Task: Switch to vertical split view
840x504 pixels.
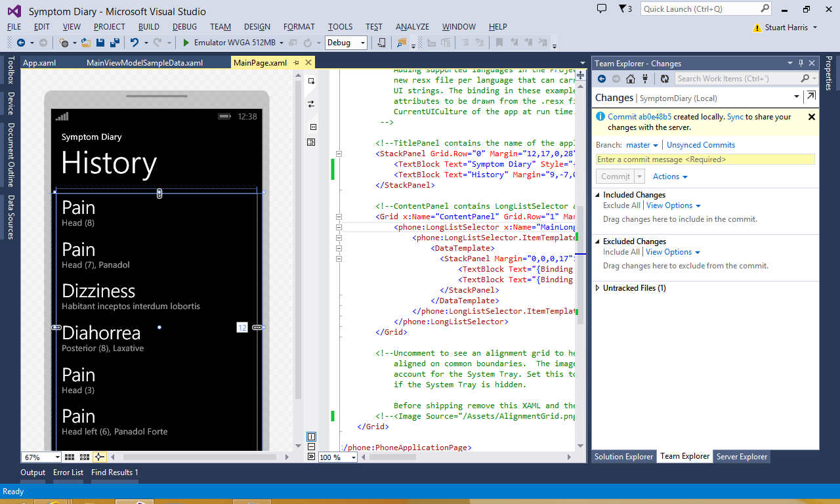Action: 312,436
